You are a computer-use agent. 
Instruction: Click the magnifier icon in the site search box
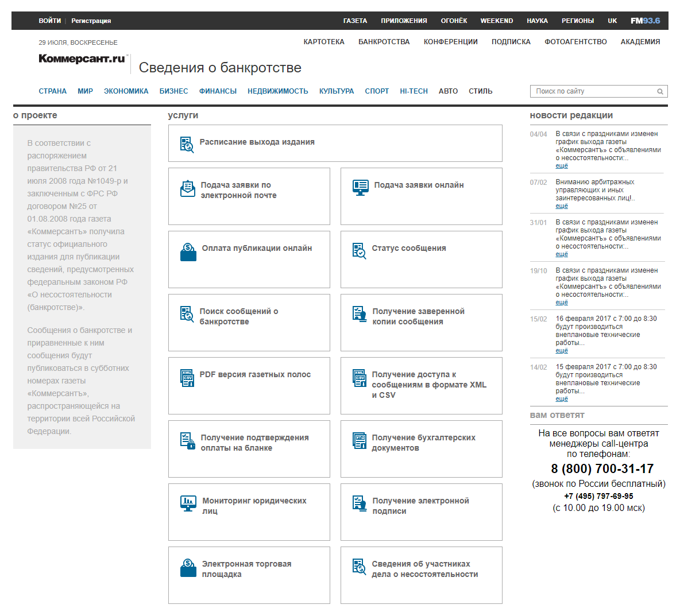tap(660, 91)
